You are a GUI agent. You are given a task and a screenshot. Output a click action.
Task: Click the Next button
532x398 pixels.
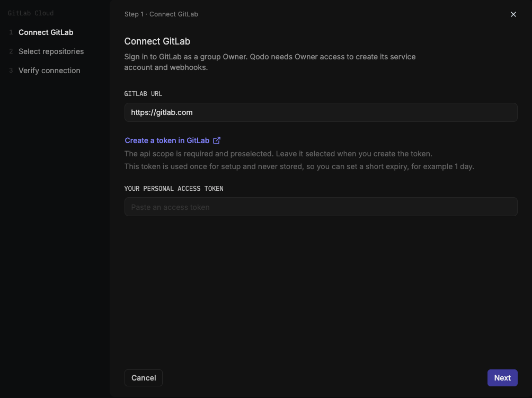502,378
